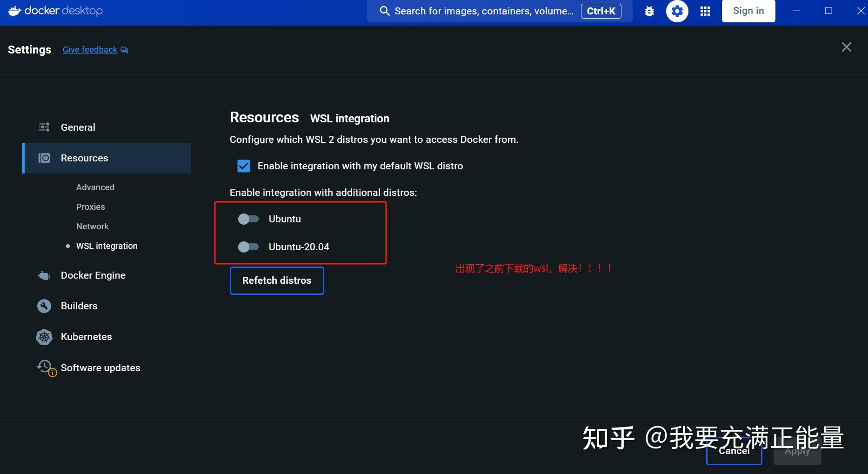This screenshot has width=868, height=474.
Task: Click the Builders wrench icon
Action: click(44, 306)
